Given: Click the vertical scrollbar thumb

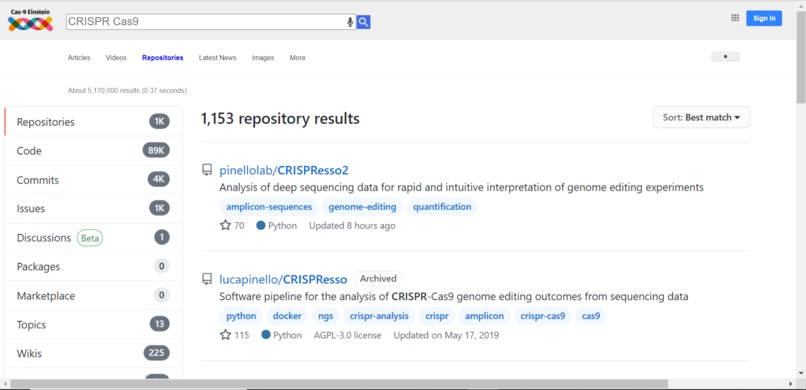Looking at the screenshot, I should (801, 57).
